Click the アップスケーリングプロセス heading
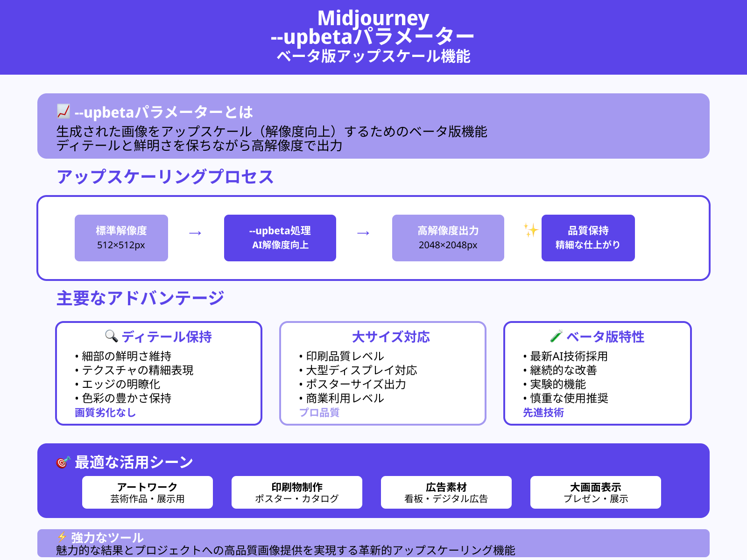Image resolution: width=747 pixels, height=560 pixels. [165, 177]
